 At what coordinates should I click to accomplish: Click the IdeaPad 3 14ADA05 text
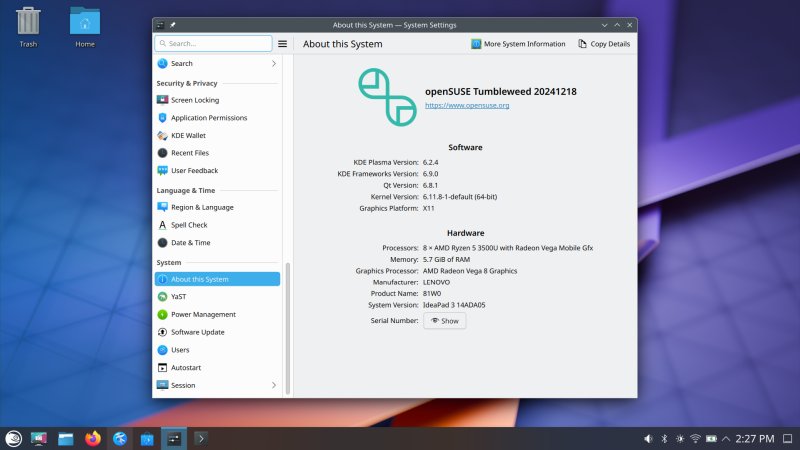454,305
